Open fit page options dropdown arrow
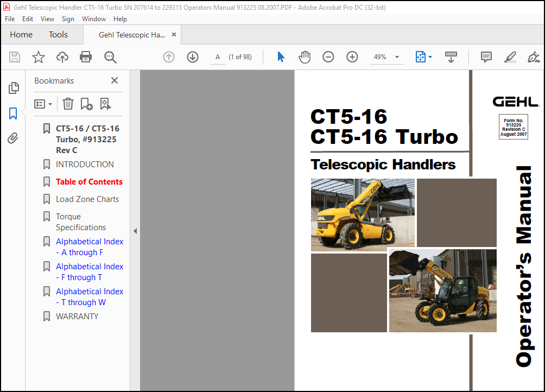The width and height of the screenshot is (545, 392). (x=430, y=57)
